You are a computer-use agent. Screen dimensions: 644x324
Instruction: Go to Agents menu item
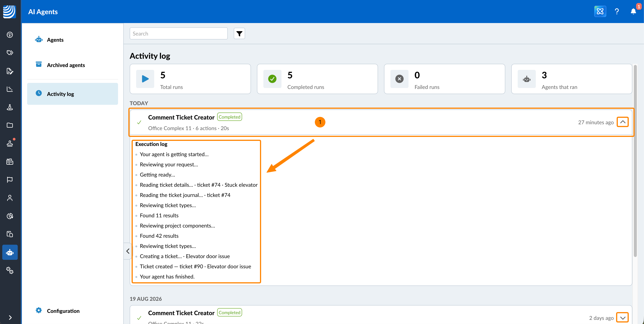tap(73, 40)
